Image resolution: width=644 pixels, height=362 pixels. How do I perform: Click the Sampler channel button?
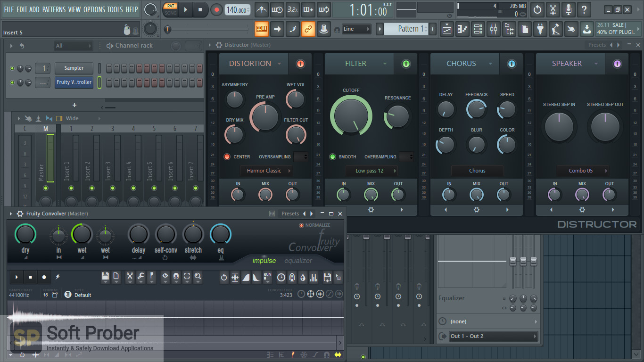pos(74,68)
